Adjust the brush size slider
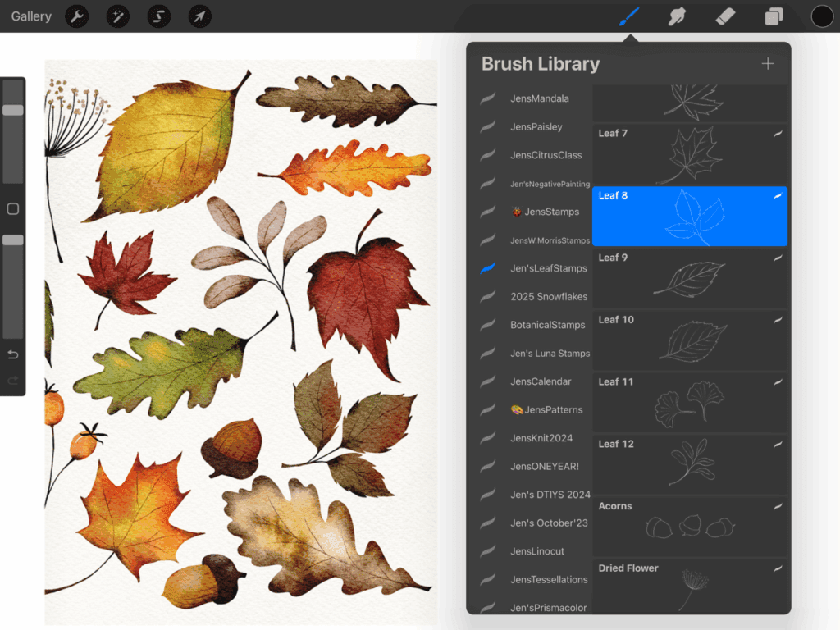The image size is (840, 630). click(x=13, y=111)
